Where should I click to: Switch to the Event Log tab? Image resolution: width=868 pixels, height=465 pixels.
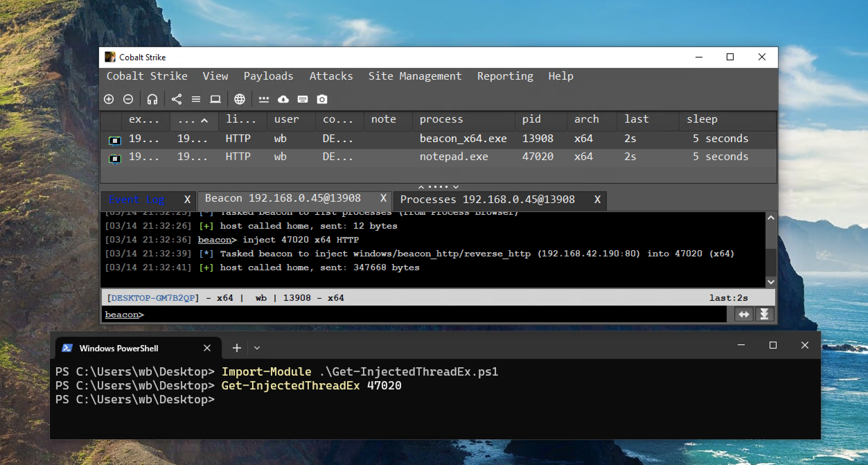[x=136, y=200]
